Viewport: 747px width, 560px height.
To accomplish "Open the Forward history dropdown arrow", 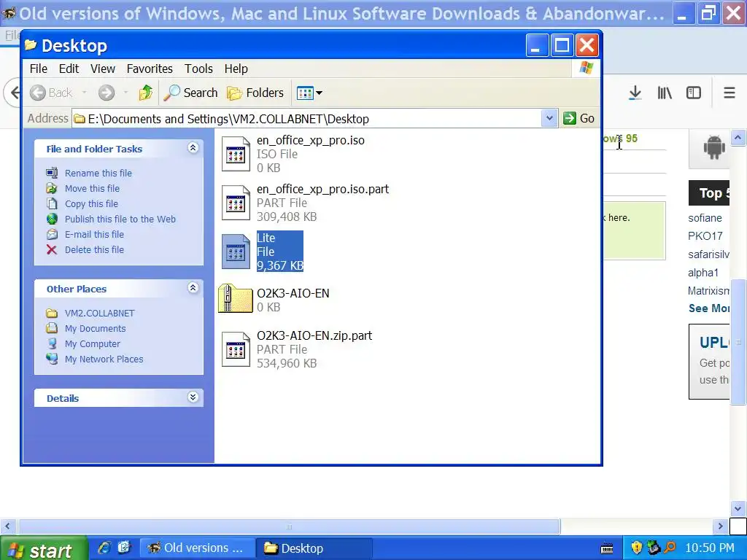I will point(125,93).
